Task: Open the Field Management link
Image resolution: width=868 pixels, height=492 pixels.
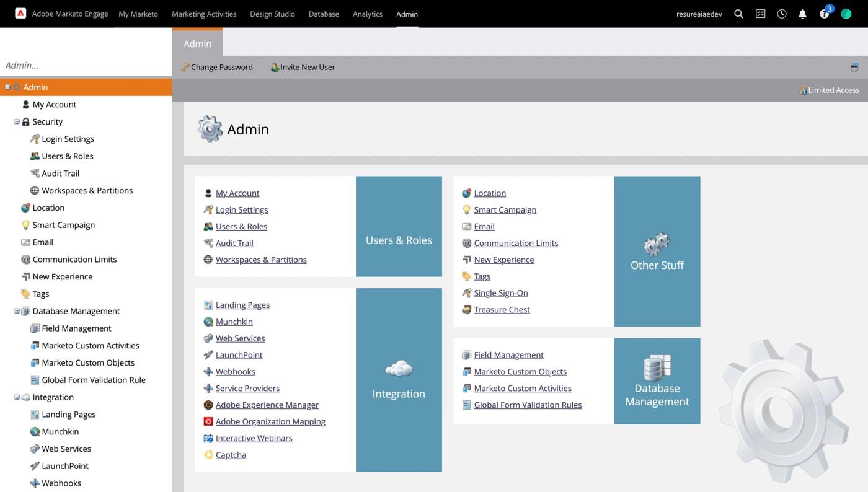Action: [x=508, y=354]
